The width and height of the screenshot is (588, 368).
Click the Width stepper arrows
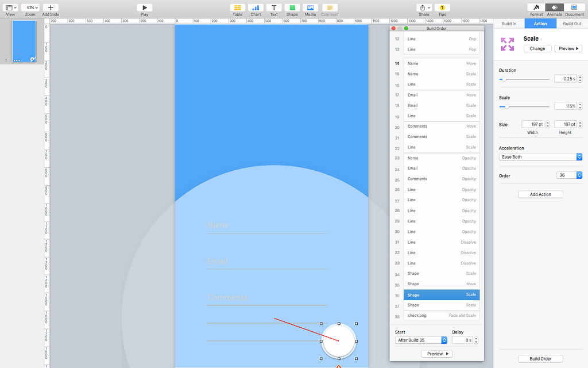547,124
